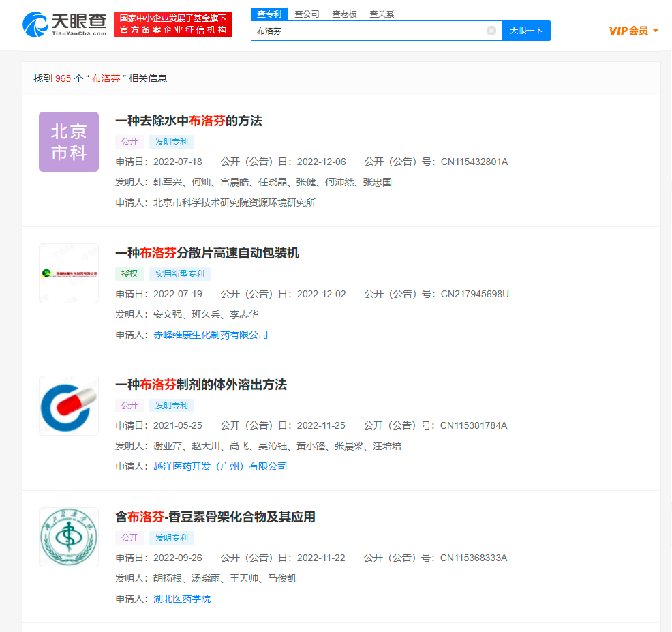Viewport: 672px width, 632px height.
Task: Open patent titled 一种去除水中布洛芬的方法
Action: pyautogui.click(x=190, y=121)
